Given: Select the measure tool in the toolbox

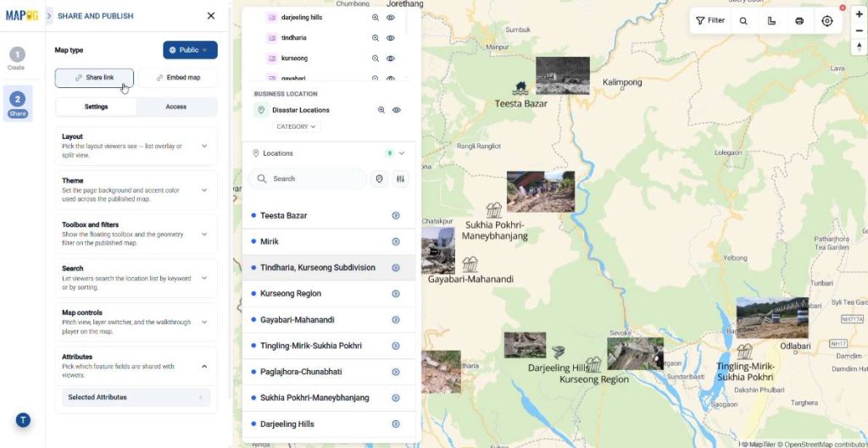Looking at the screenshot, I should (x=771, y=20).
